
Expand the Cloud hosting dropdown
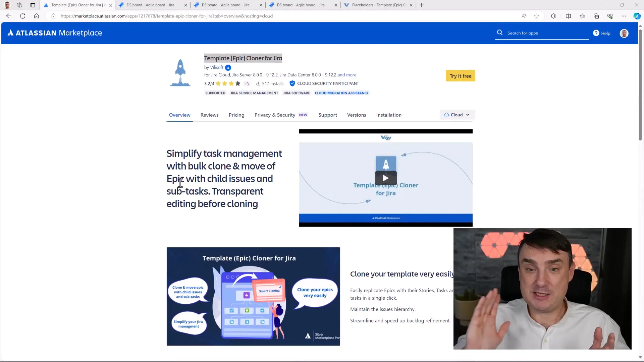(457, 115)
